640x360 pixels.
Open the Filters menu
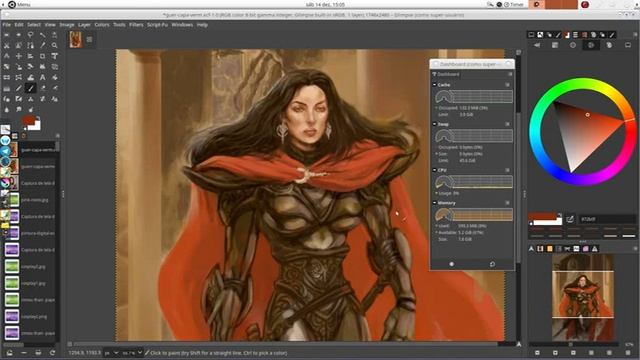tap(136, 25)
